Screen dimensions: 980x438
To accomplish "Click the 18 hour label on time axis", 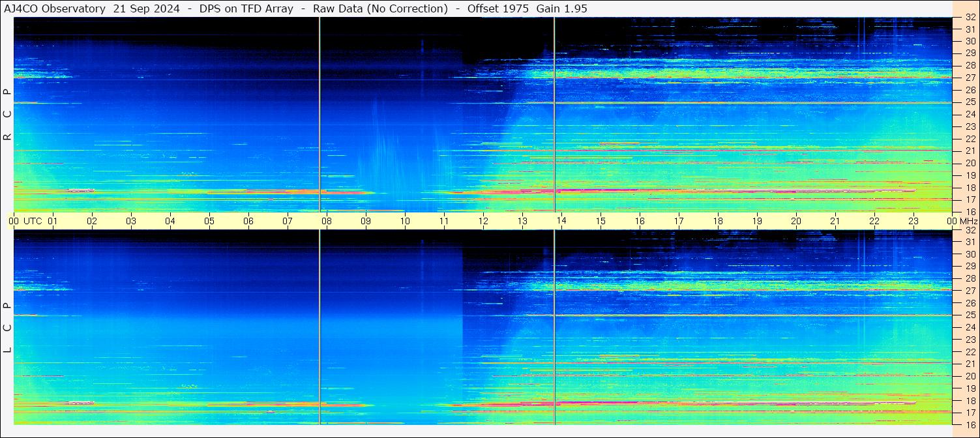I will [717, 221].
